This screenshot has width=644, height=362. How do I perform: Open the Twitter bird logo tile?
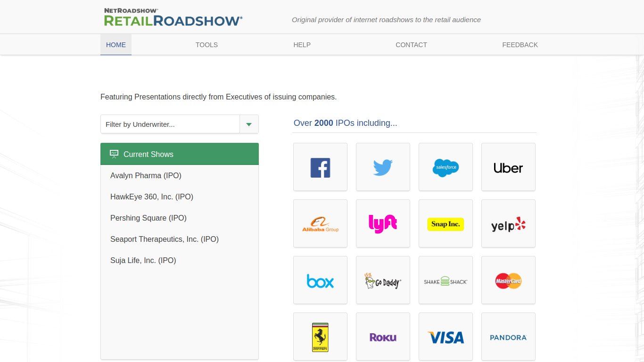(383, 167)
